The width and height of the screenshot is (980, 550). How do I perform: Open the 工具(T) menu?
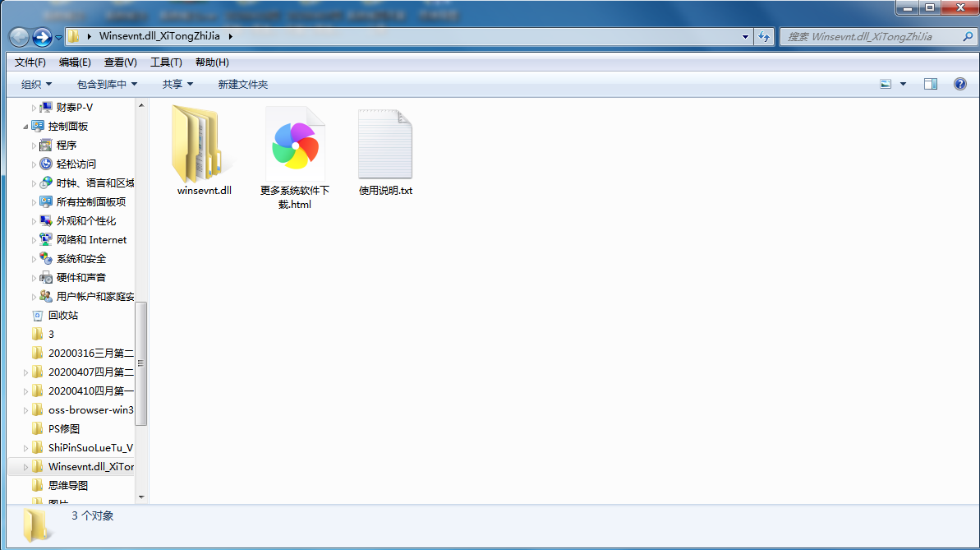click(166, 62)
